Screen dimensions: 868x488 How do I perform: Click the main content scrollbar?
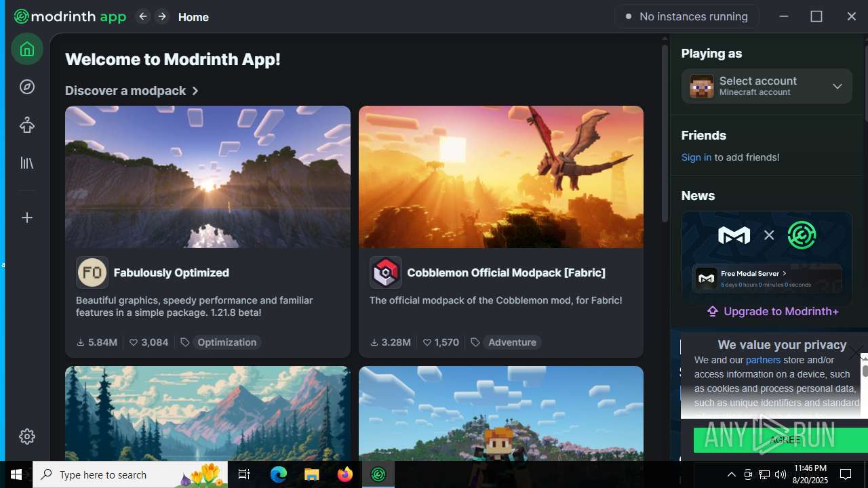pos(665,133)
